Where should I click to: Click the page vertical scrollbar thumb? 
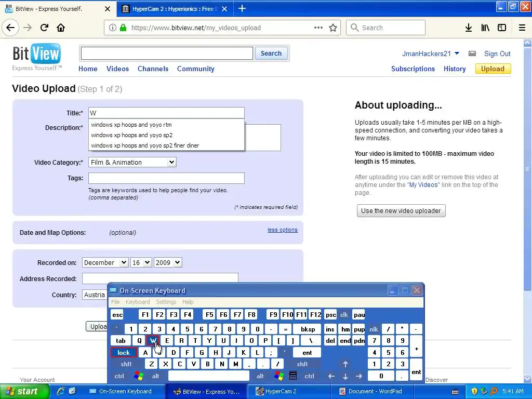(527, 169)
